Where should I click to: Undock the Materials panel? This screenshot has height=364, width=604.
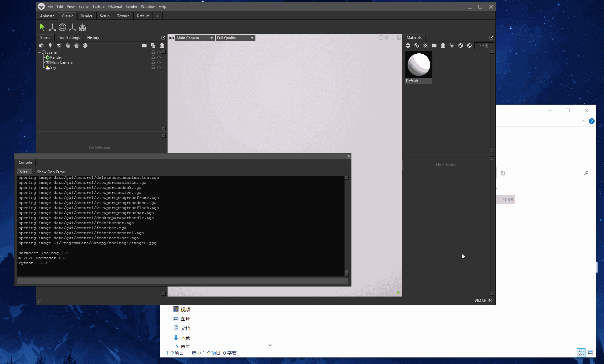point(491,38)
